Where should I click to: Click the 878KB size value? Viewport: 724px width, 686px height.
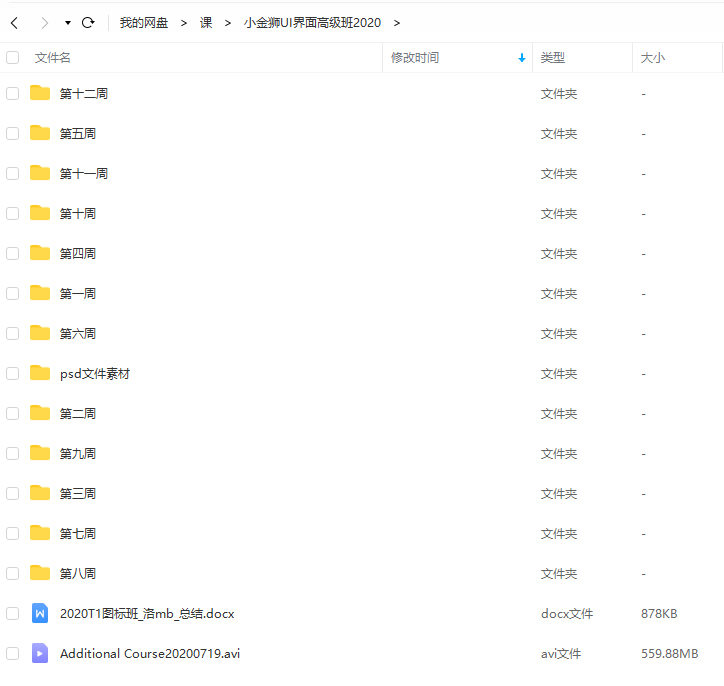(659, 614)
